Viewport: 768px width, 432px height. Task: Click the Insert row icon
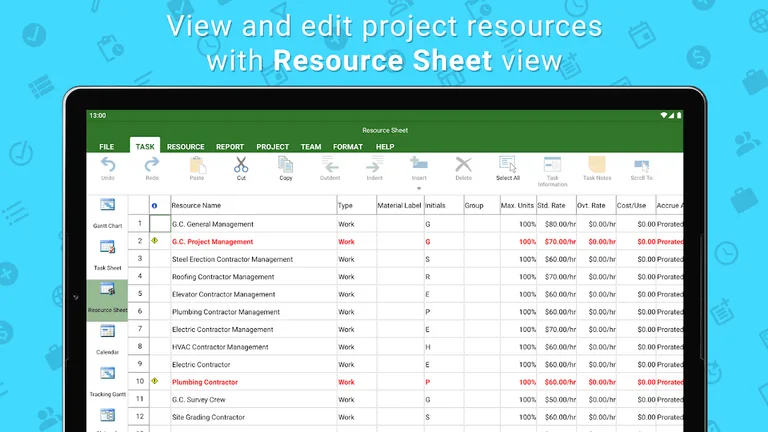click(x=419, y=164)
